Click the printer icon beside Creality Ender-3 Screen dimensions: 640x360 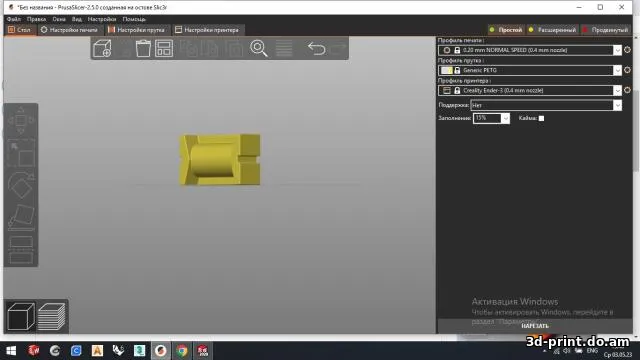tap(447, 90)
